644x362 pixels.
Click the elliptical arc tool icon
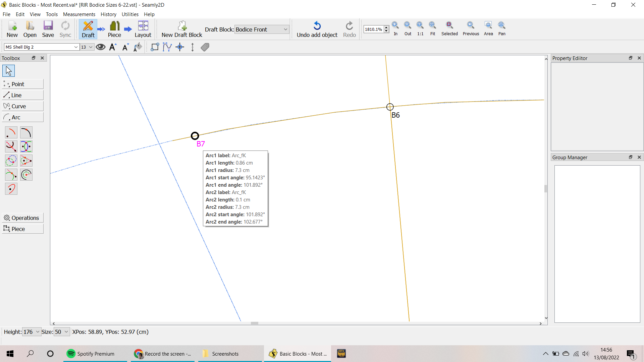point(11,189)
